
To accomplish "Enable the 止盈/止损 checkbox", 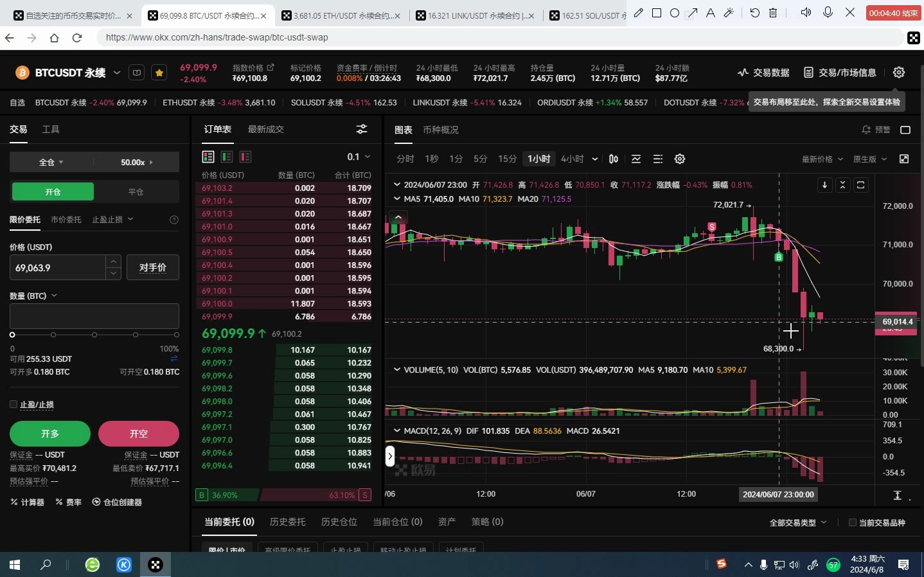I will (x=13, y=404).
